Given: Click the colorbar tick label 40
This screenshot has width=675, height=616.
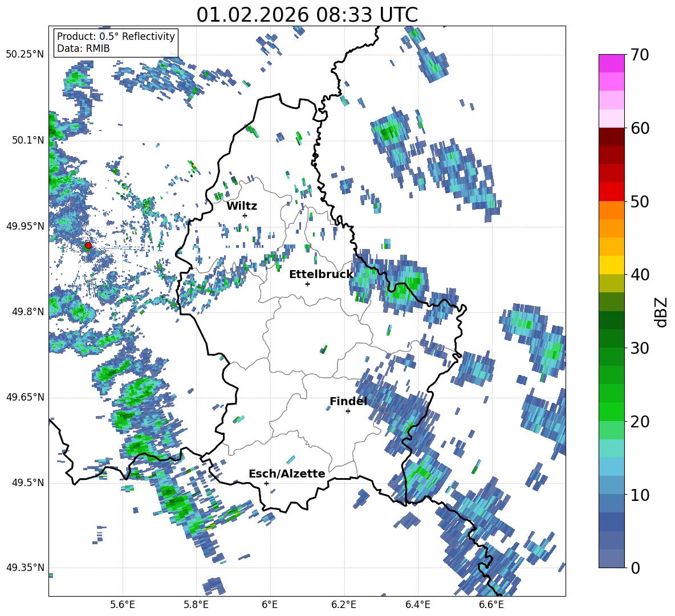Looking at the screenshot, I should 639,275.
